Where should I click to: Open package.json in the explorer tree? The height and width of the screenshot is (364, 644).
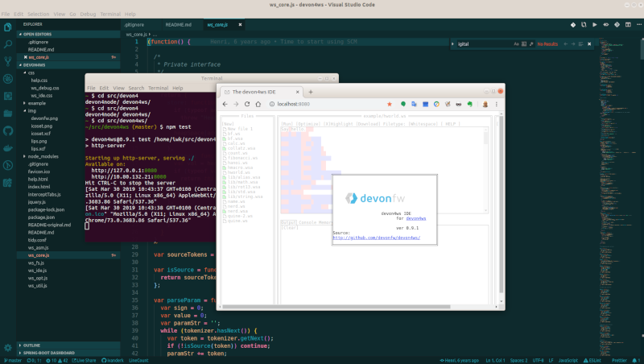(x=41, y=217)
